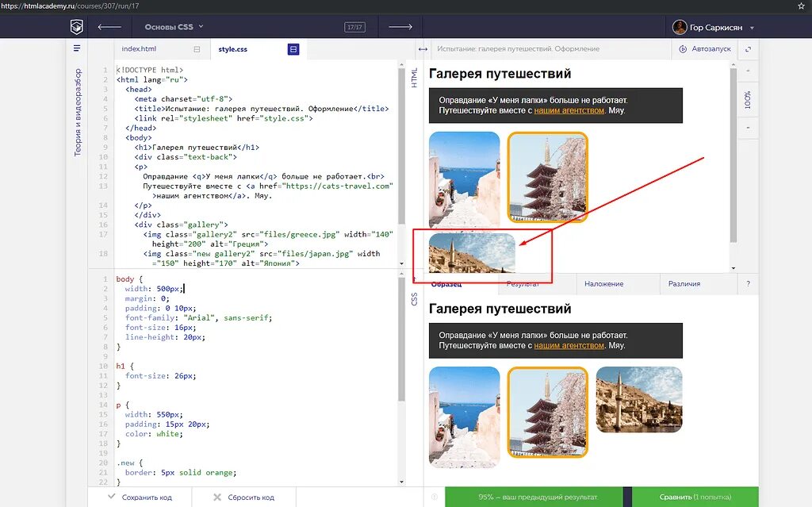
Task: Click the CSS editor vertical scrollbar
Action: [402, 340]
